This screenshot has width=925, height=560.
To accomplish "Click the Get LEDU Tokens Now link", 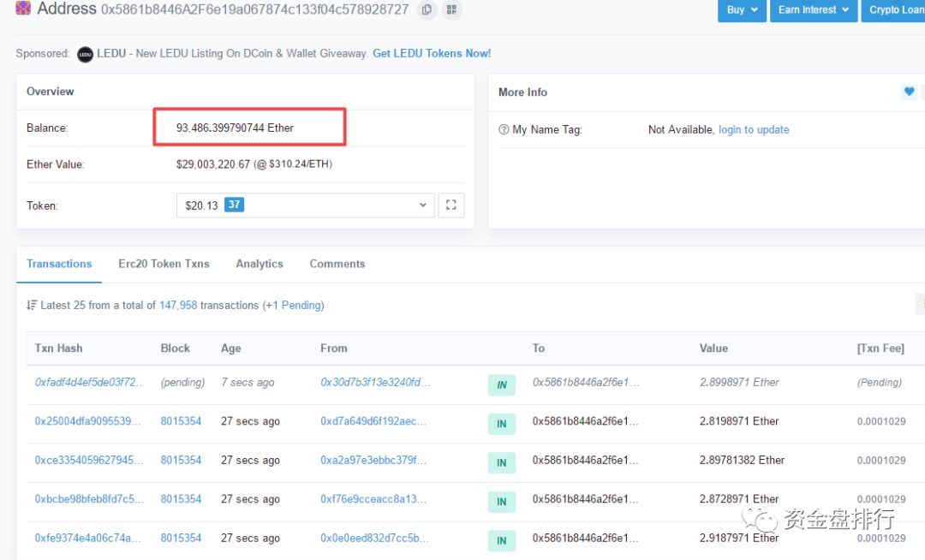I will tap(432, 53).
